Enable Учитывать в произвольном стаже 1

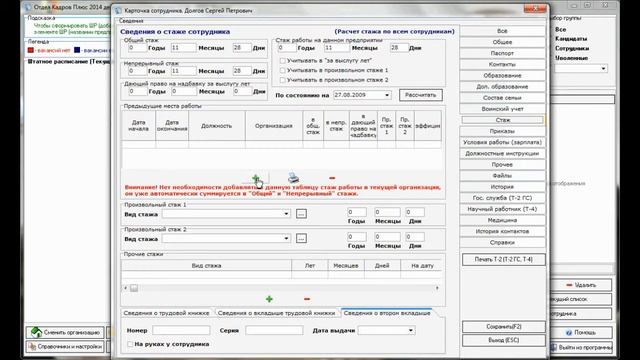(282, 70)
